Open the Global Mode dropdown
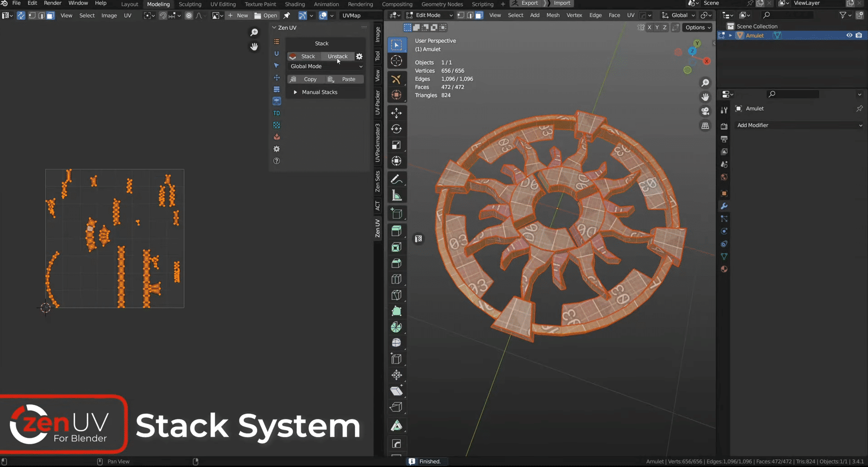The height and width of the screenshot is (467, 868). click(326, 66)
